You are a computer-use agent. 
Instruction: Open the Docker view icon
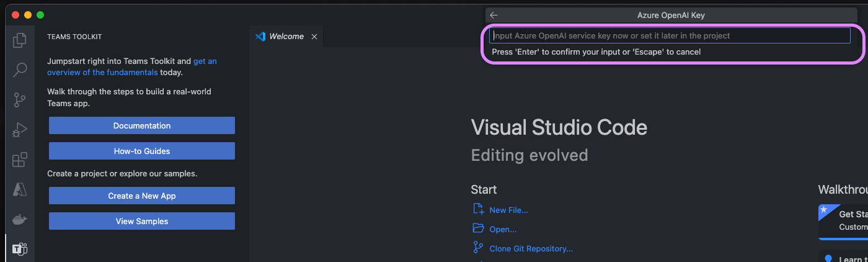pyautogui.click(x=20, y=219)
